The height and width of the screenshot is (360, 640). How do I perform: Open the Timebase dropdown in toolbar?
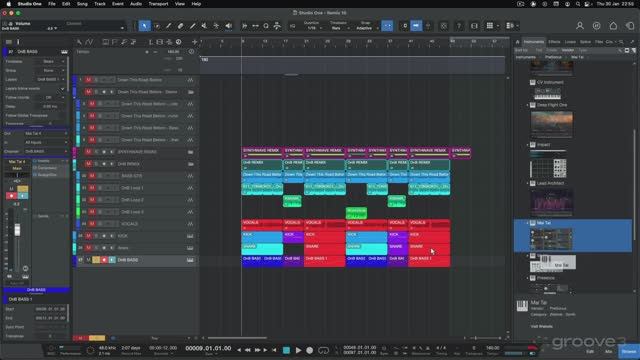338,28
